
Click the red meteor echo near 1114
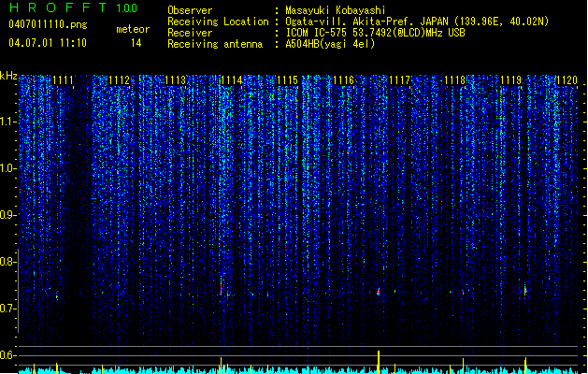point(222,288)
